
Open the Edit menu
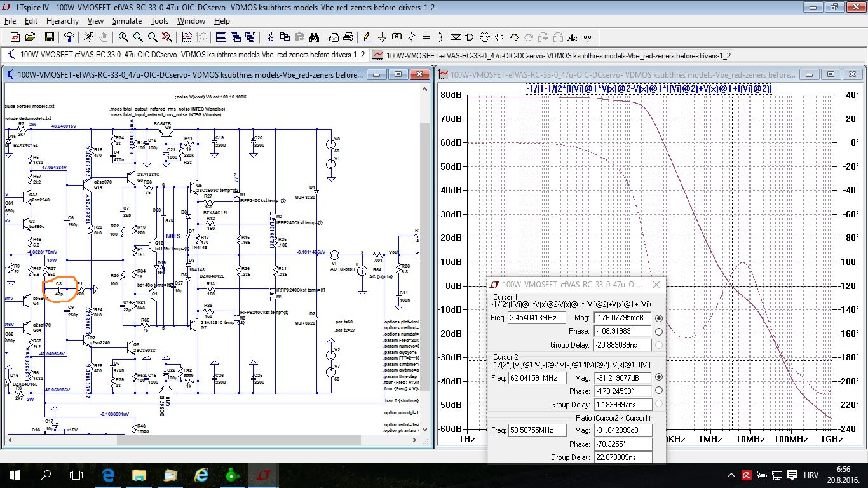pyautogui.click(x=31, y=21)
